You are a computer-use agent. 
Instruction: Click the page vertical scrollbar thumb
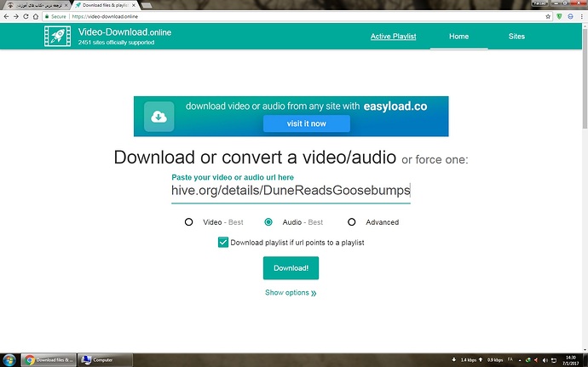(x=585, y=77)
